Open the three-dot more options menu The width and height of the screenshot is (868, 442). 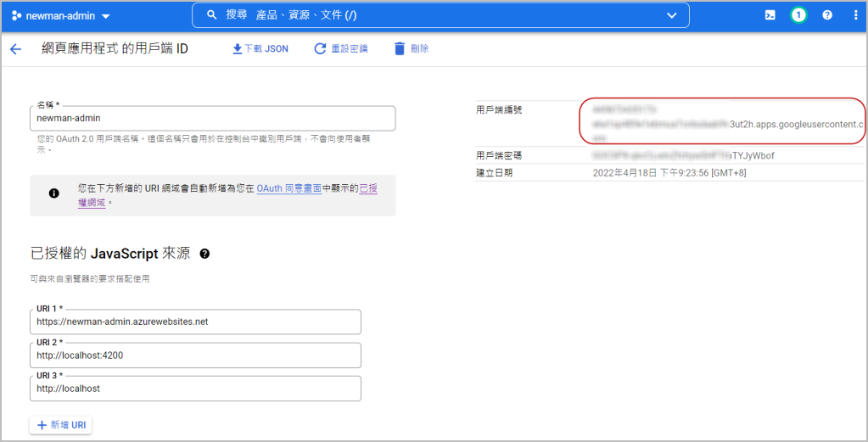[x=855, y=15]
